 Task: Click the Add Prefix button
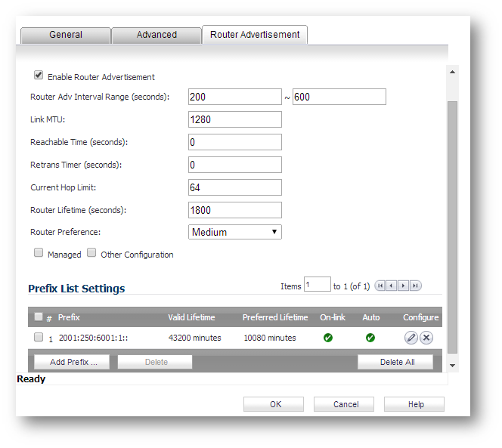point(72,362)
